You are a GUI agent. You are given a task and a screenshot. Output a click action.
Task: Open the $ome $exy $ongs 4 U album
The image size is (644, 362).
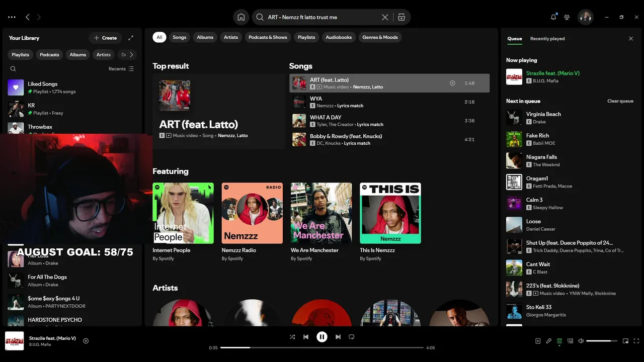(x=71, y=302)
